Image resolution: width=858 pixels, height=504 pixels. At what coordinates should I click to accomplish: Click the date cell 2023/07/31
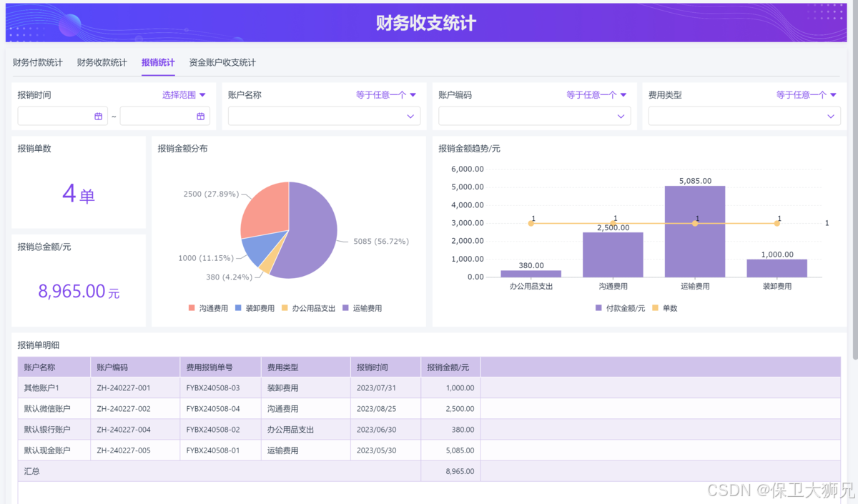pos(386,388)
